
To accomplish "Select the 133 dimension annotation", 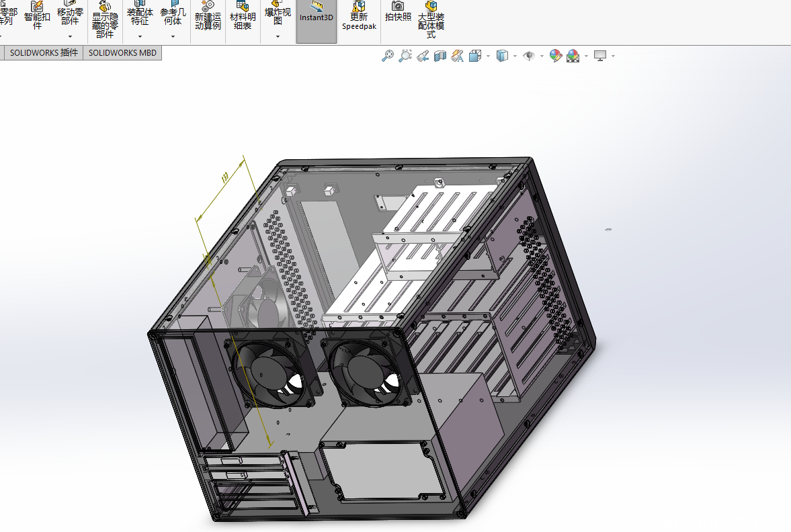I will (225, 177).
